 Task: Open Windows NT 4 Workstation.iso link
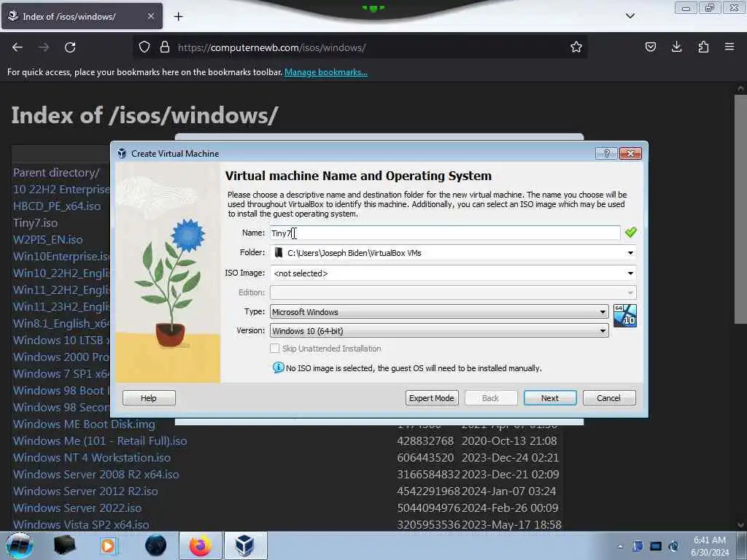(x=92, y=458)
